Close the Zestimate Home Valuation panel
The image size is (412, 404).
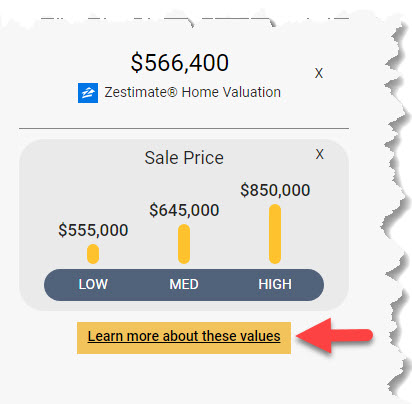coord(319,73)
